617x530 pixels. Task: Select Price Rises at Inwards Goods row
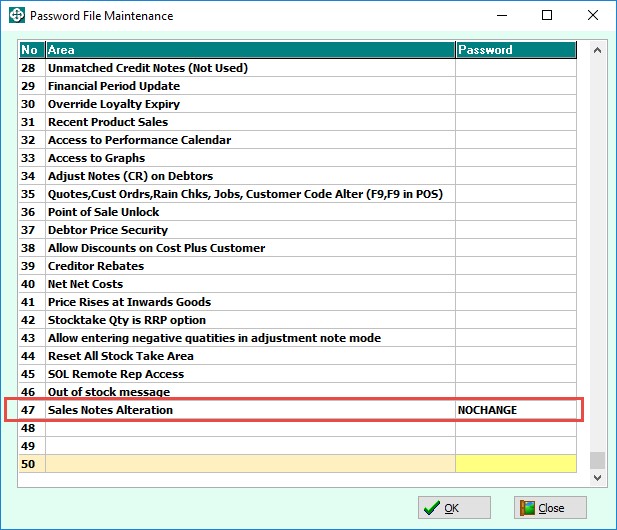[297, 302]
